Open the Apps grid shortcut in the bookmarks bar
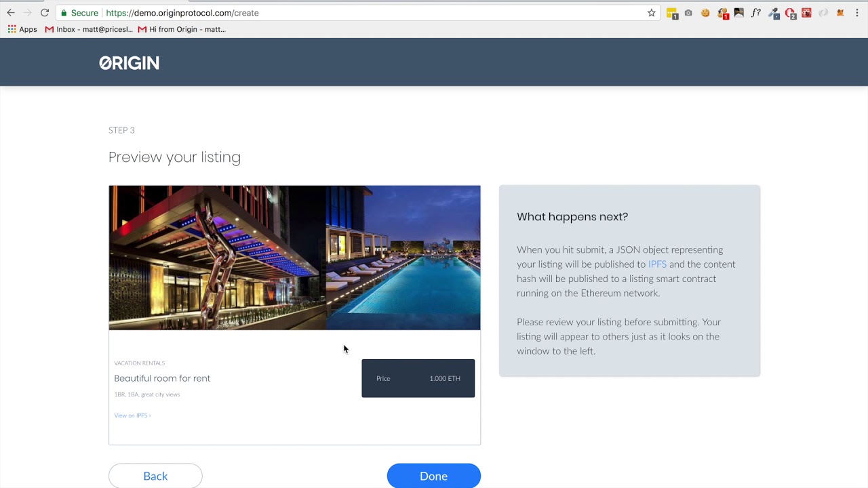This screenshot has width=868, height=488. point(22,29)
